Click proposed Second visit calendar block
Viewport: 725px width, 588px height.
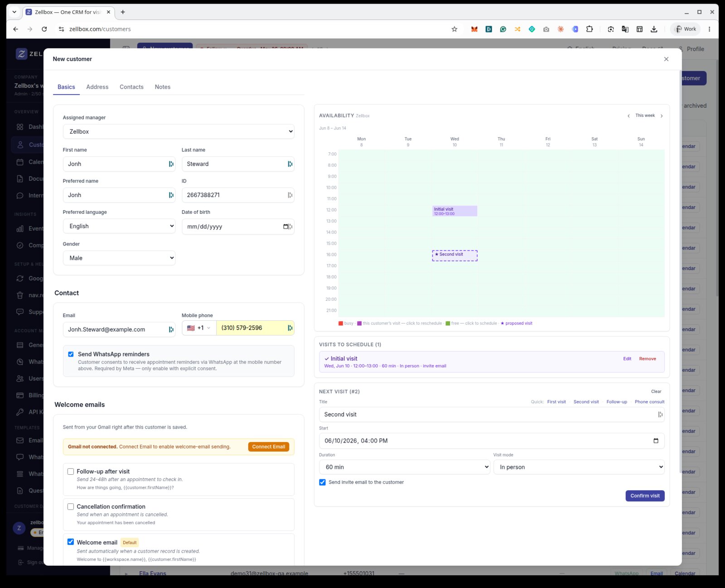[x=454, y=255]
